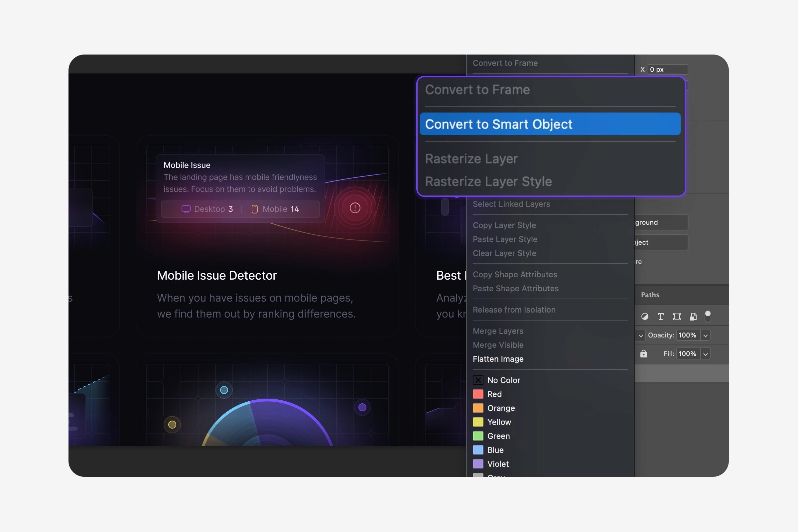798x532 pixels.
Task: Pick the Violet color label swatch
Action: tap(478, 464)
